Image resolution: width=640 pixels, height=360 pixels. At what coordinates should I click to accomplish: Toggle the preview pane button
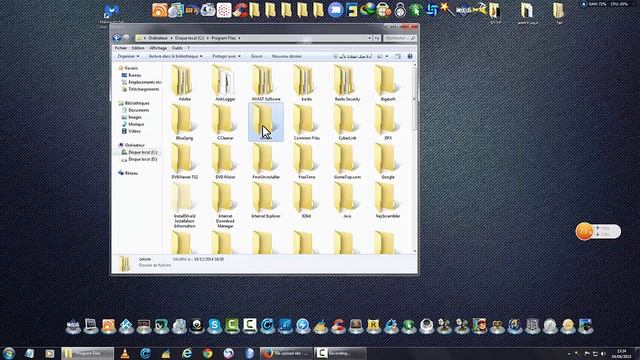(398, 56)
